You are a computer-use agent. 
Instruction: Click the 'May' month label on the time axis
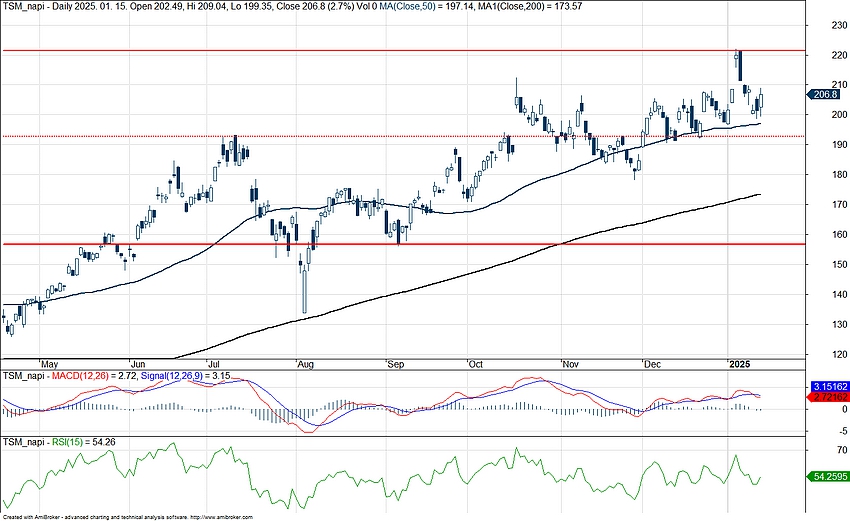(x=49, y=364)
